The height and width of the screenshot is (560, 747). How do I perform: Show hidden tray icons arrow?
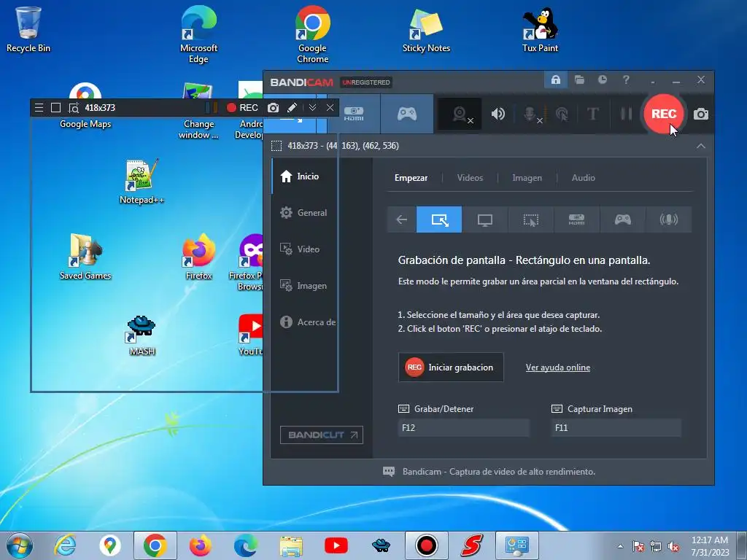tap(620, 546)
